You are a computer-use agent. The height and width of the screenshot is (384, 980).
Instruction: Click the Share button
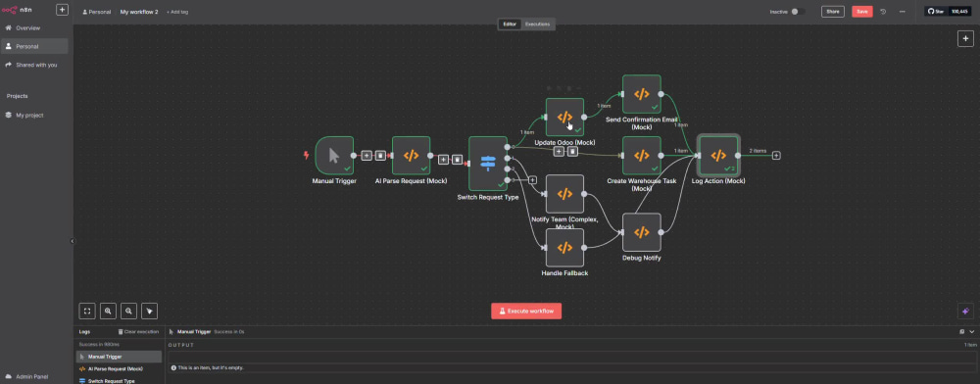832,11
